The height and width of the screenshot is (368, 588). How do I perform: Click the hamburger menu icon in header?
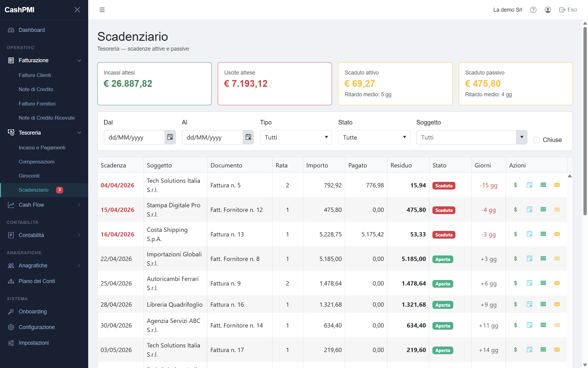pos(102,10)
